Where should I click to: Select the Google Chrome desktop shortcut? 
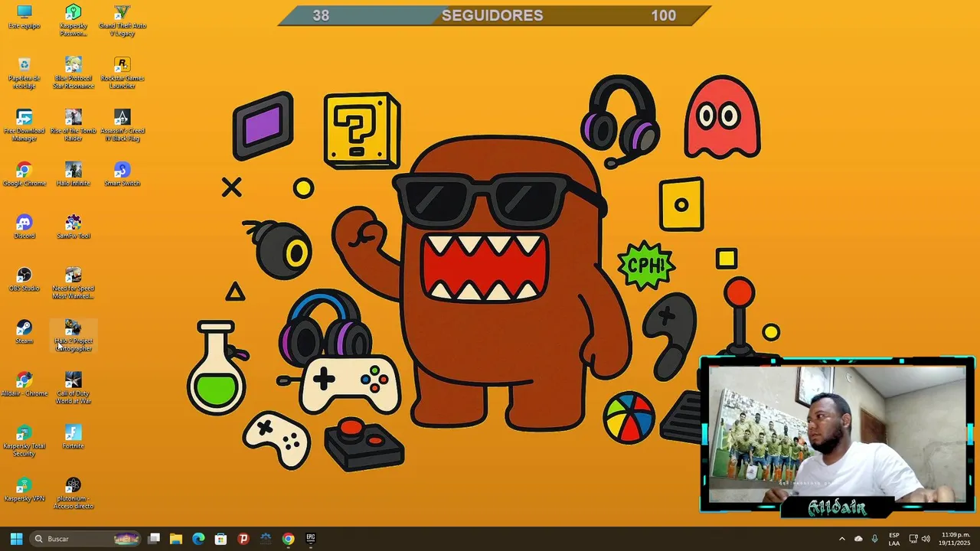[x=24, y=174]
